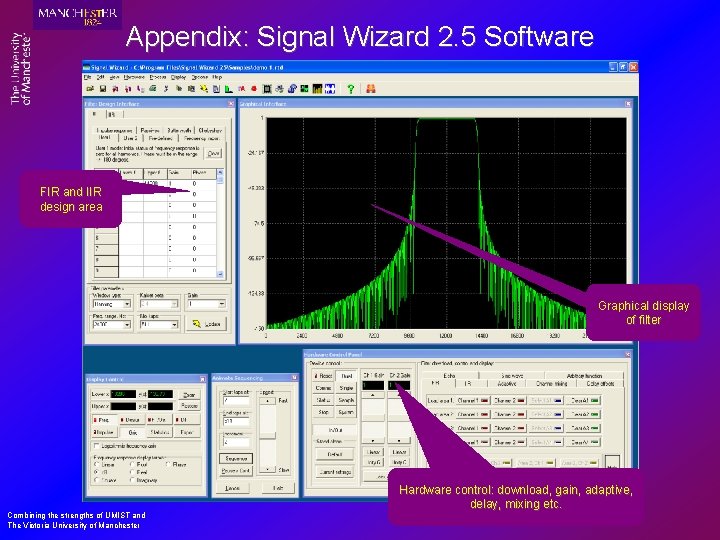Click the speed slider in Animate Sequencing
The height and width of the screenshot is (540, 720).
coord(267,435)
